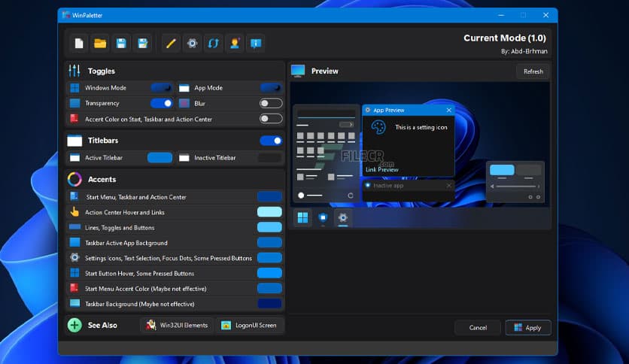Click the Windows logo icon beside Windows Mode

[x=74, y=88]
